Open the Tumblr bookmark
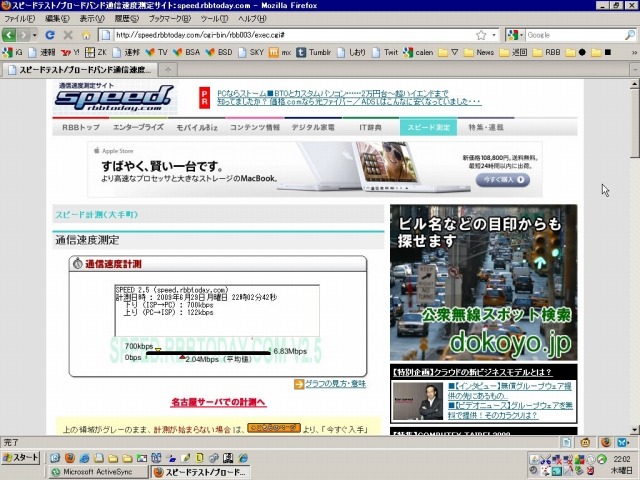This screenshot has width=640, height=480. point(313,52)
